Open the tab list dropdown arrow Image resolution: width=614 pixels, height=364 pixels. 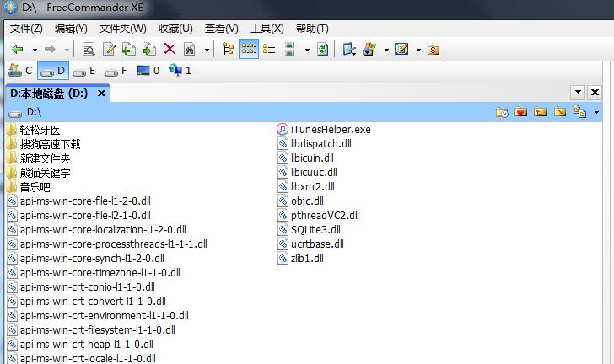pos(578,93)
